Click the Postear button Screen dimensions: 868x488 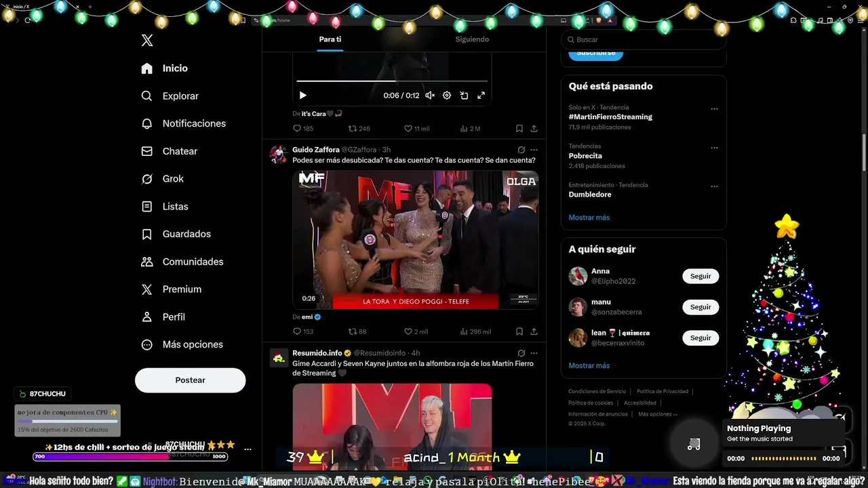coord(190,380)
